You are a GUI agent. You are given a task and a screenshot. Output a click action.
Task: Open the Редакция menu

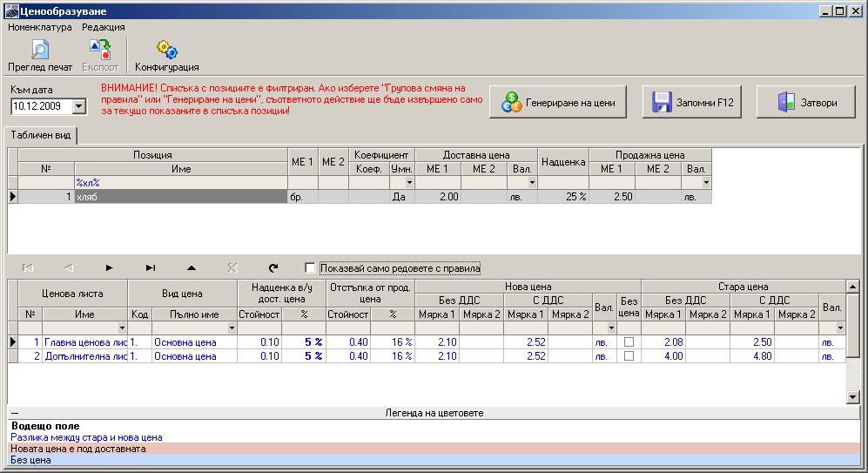[x=103, y=27]
